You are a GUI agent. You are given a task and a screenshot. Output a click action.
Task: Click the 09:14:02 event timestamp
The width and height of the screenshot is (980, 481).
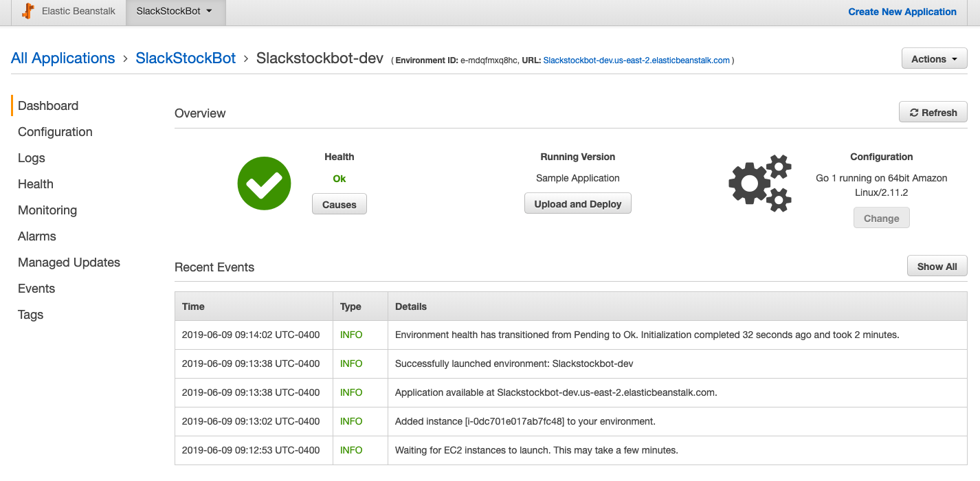(x=251, y=335)
